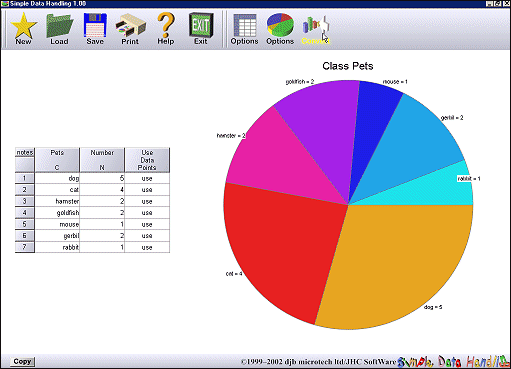Click the 'mouse' table cell
Image resolution: width=511 pixels, height=369 pixels.
57,224
